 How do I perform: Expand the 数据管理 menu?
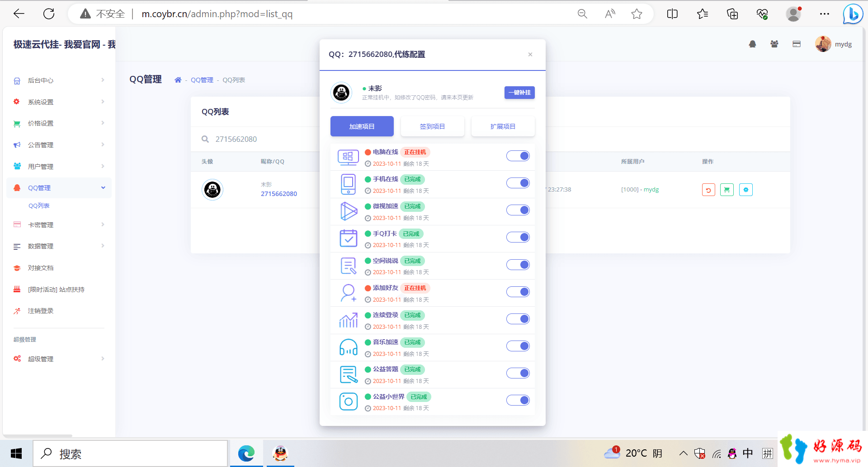click(59, 246)
